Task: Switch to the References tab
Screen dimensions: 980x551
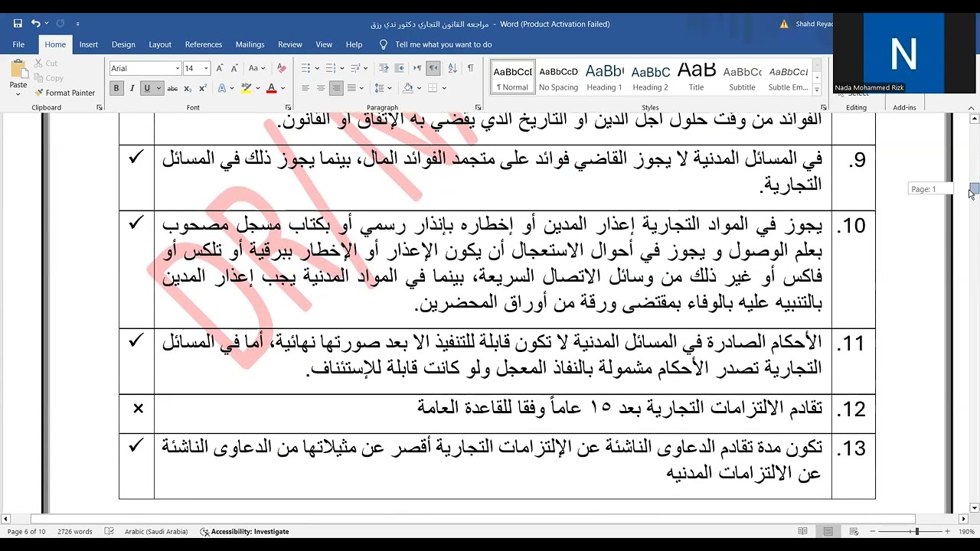Action: [204, 44]
